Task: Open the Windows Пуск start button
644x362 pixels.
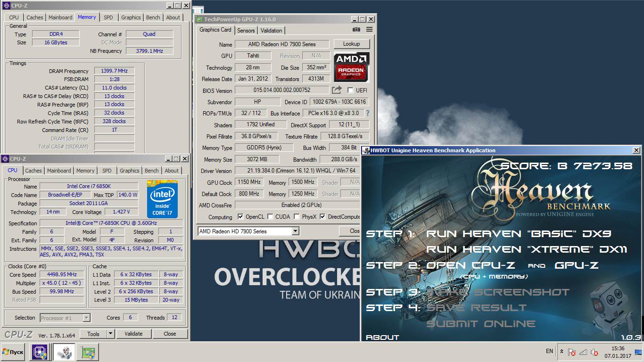Action: 14,352
